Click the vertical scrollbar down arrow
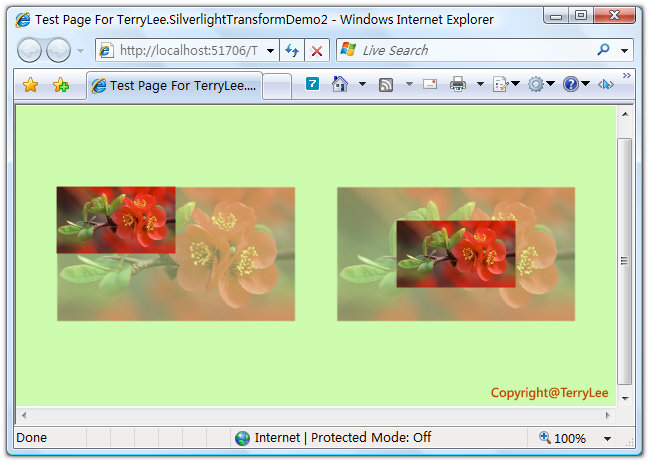 click(x=625, y=398)
